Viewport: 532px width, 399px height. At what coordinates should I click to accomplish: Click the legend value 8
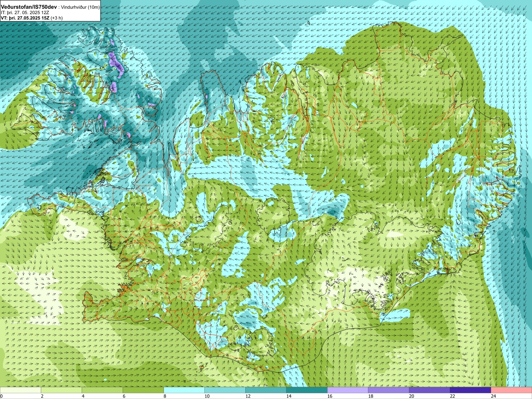pos(165,396)
